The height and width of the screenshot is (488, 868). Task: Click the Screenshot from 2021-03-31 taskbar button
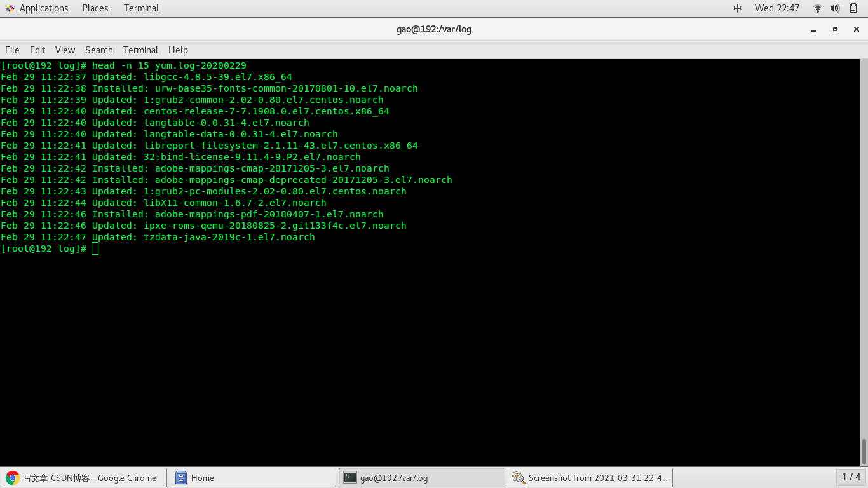coord(591,477)
